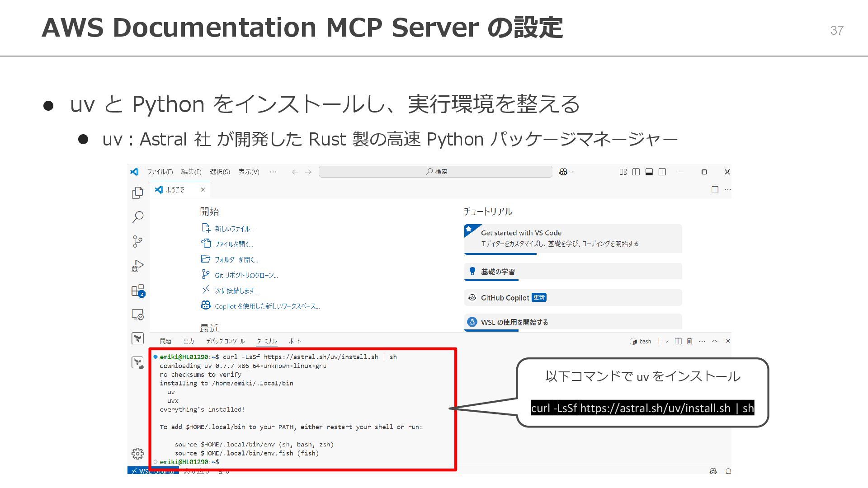Viewport: 868px width, 488px height.
Task: Click フォルダーを開く... link
Action: tap(236, 260)
